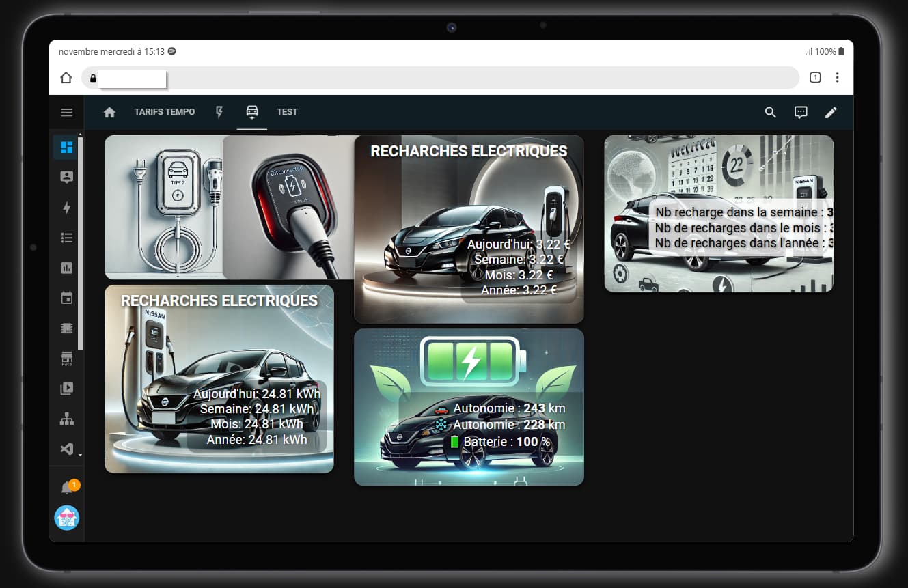
Task: Open the disconnected charger plug picture
Action: coord(288,207)
